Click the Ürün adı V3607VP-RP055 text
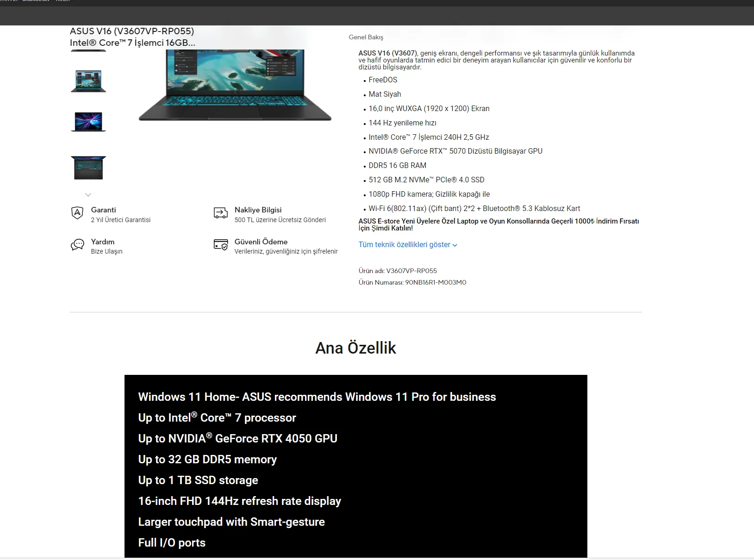This screenshot has width=754, height=560. pos(398,271)
